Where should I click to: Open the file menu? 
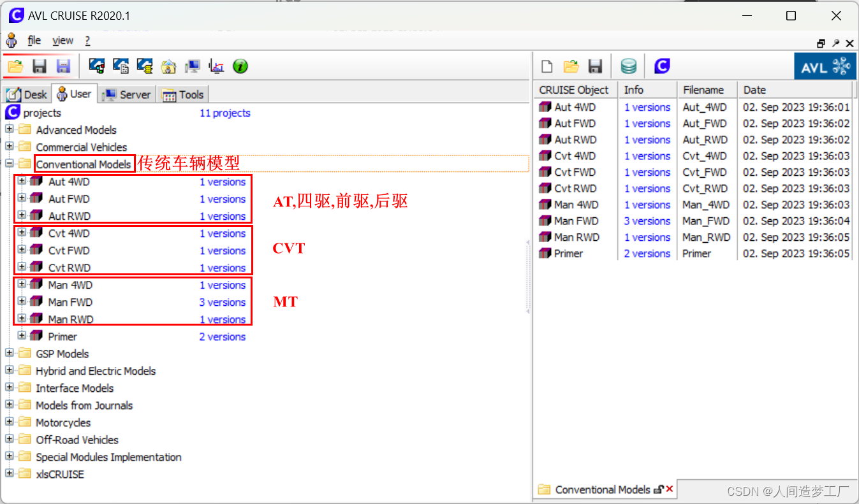[x=34, y=40]
